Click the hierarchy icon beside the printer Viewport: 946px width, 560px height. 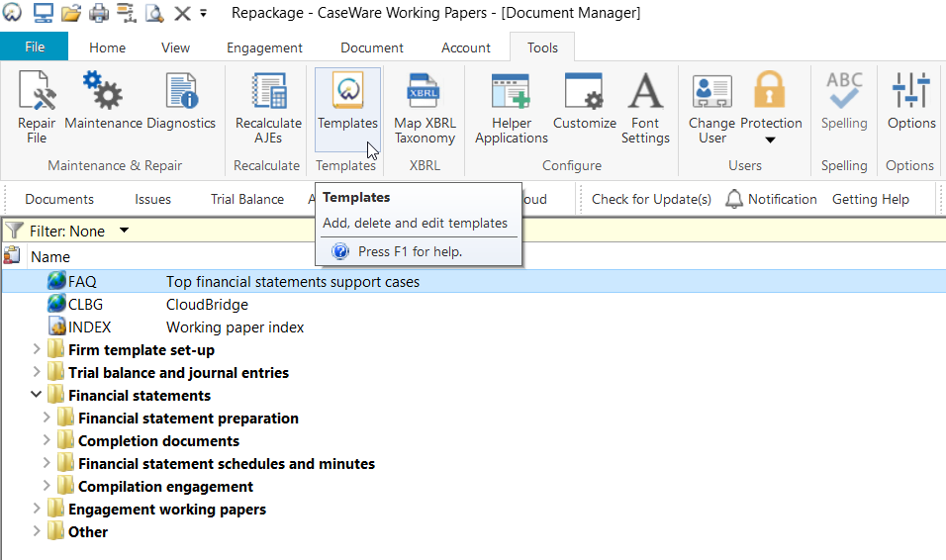[x=126, y=13]
